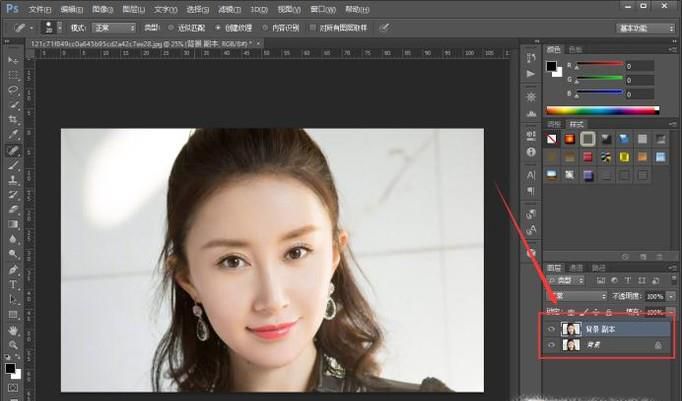The image size is (682, 401).
Task: Open the Paragraph panel icon
Action: click(531, 191)
